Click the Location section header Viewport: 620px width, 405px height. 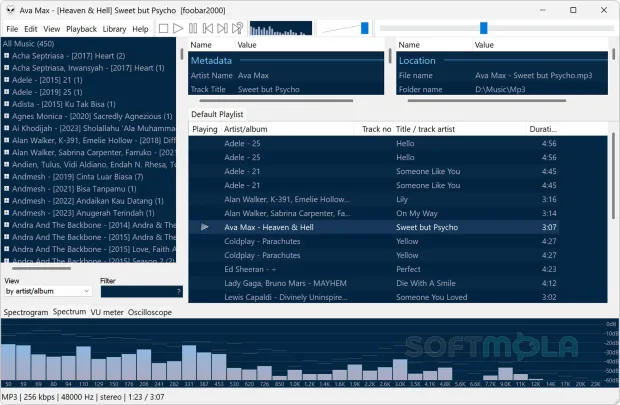[417, 61]
